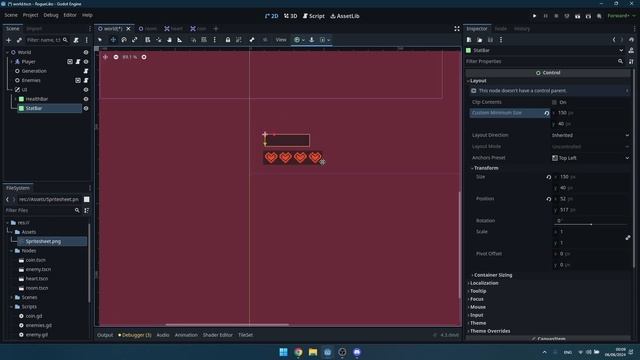Attach script icon in Scene dock toolbar
Viewport: 640px width, 360px height.
76,40
